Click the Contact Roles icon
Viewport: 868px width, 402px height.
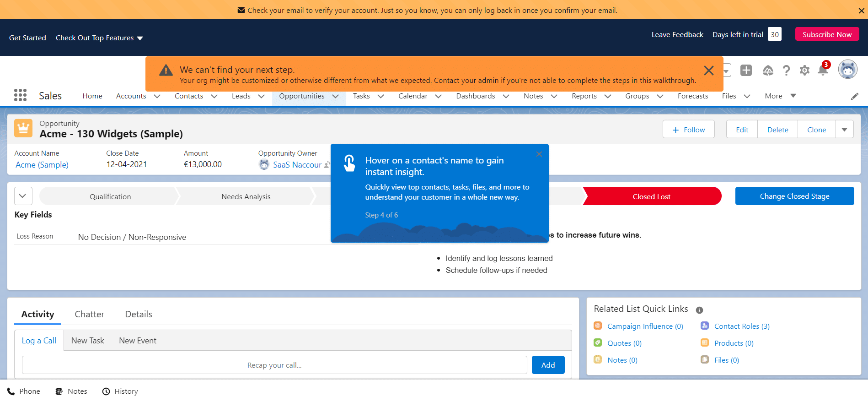tap(705, 326)
